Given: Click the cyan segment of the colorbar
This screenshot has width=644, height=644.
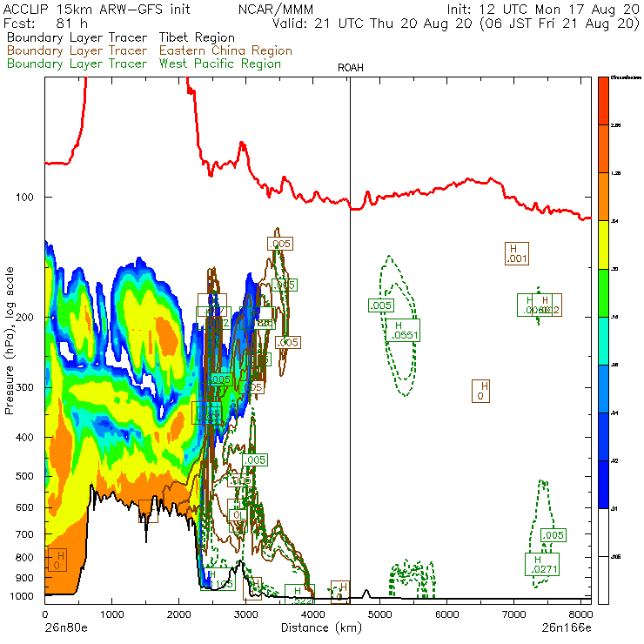Looking at the screenshot, I should tap(603, 341).
